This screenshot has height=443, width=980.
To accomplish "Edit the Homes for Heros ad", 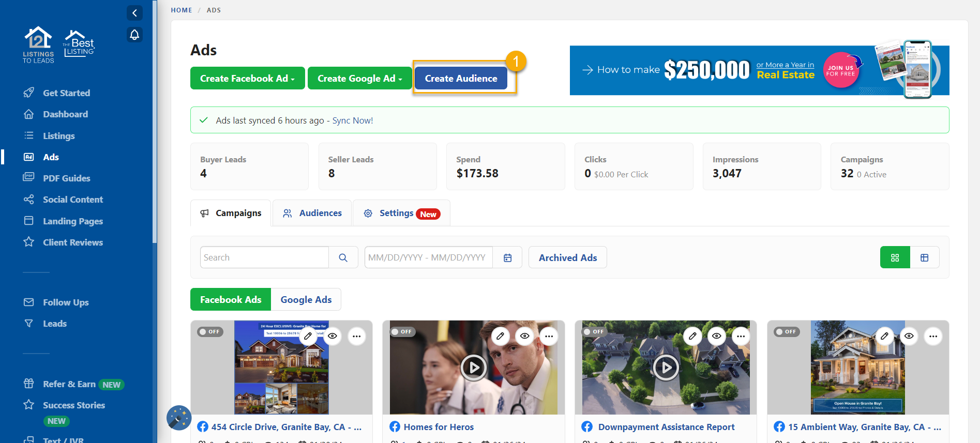I will point(500,336).
